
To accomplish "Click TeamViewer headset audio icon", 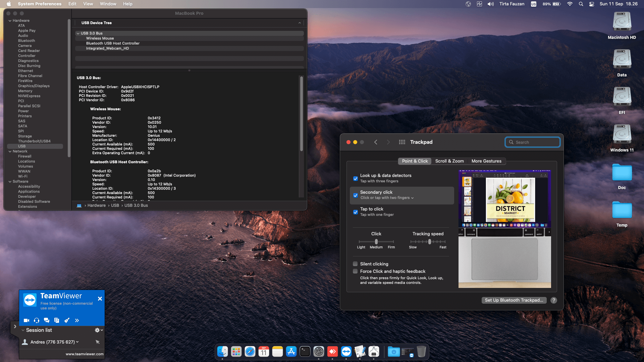I will [x=37, y=320].
